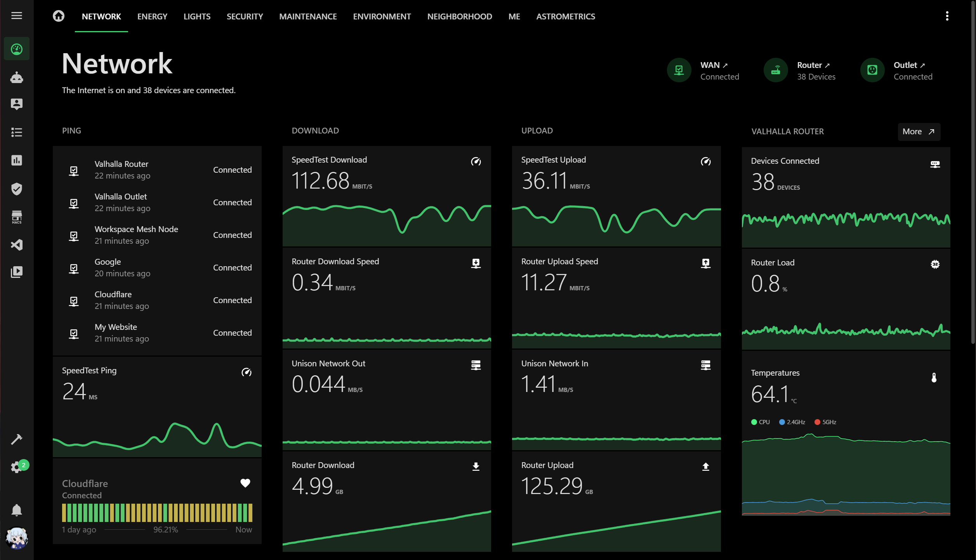Open Developer Tools via the wrench icon

[17, 439]
